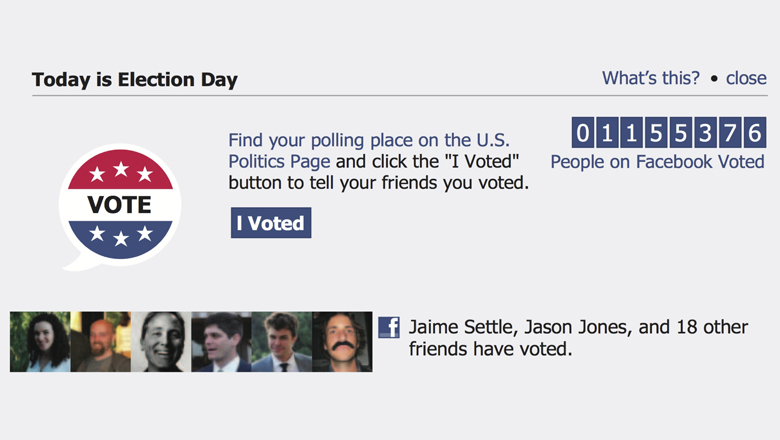Viewport: 780px width, 440px height.
Task: Open the "What's this?" link
Action: pos(651,78)
